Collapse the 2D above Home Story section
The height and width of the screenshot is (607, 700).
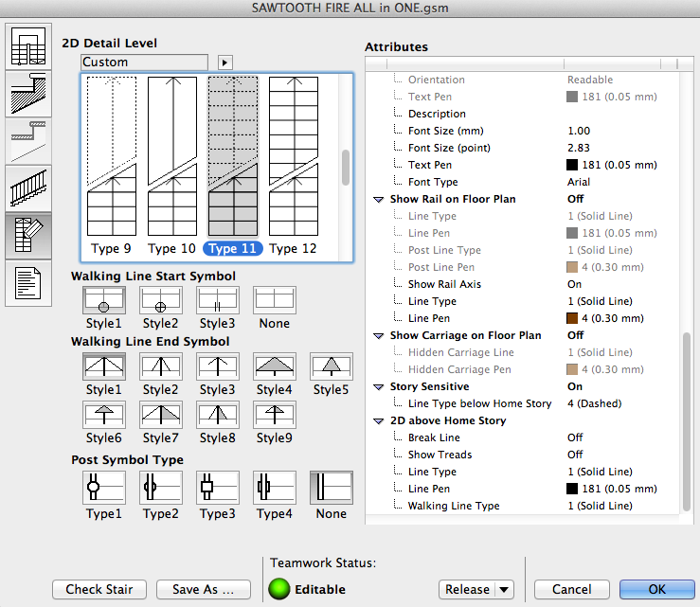click(379, 421)
